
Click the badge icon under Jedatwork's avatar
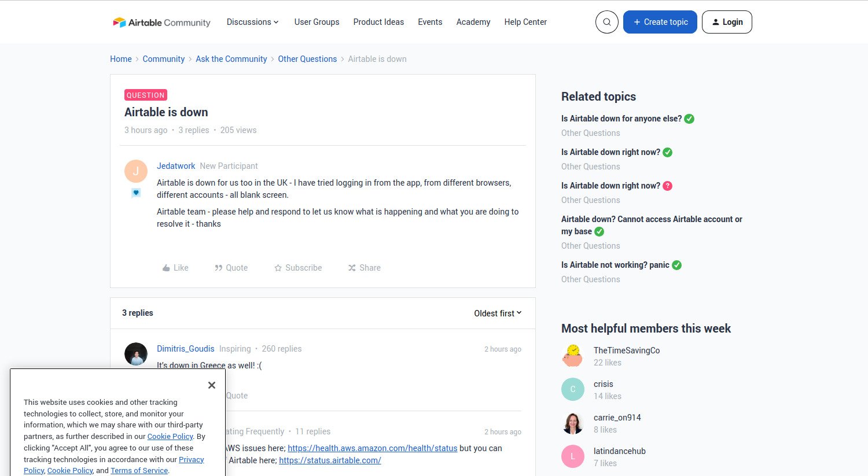coord(136,193)
